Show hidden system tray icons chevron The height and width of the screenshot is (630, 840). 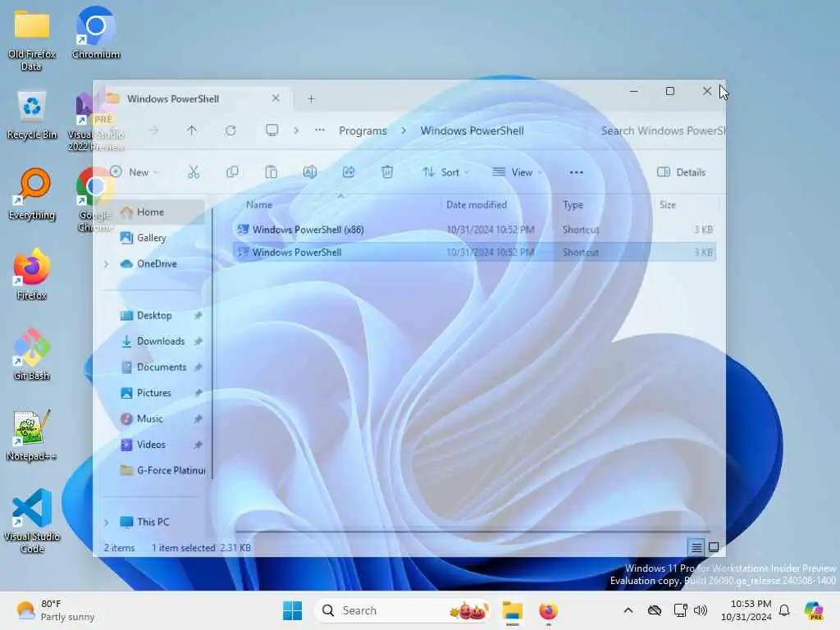tap(628, 610)
